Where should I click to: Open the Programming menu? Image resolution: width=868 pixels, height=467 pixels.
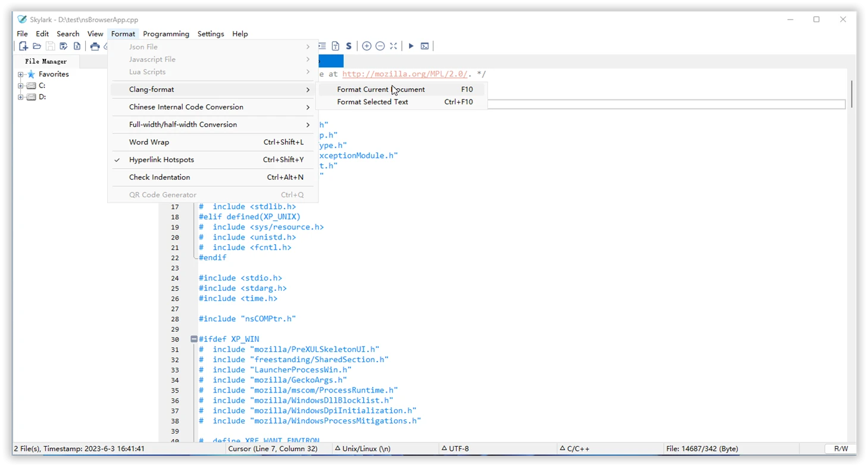(166, 34)
